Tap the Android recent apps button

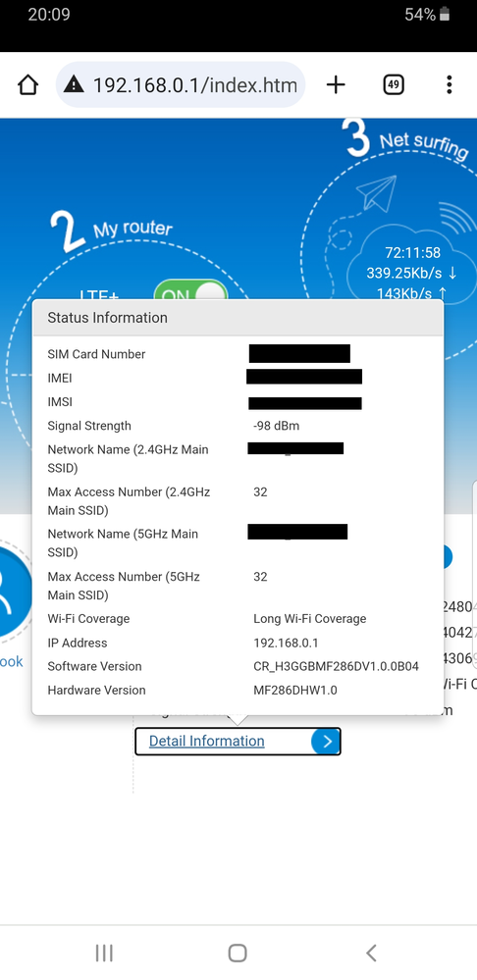coord(104,954)
